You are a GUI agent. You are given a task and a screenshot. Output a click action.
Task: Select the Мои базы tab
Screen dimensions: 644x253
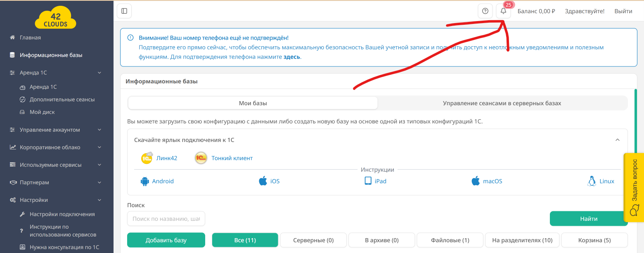point(253,103)
